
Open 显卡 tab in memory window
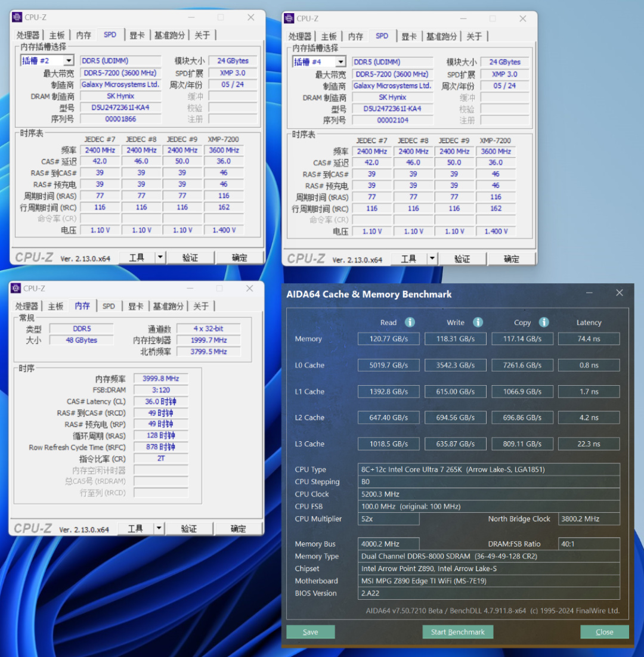click(x=135, y=306)
